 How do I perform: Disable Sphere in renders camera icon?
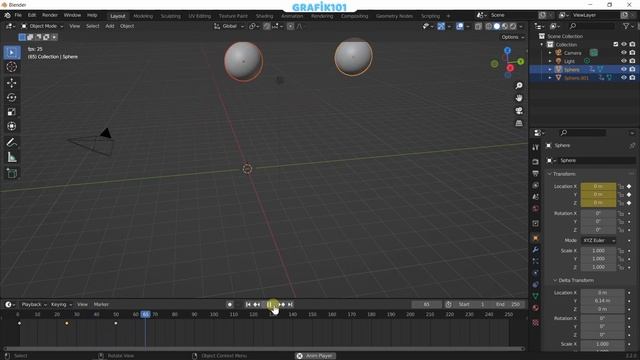pyautogui.click(x=632, y=69)
